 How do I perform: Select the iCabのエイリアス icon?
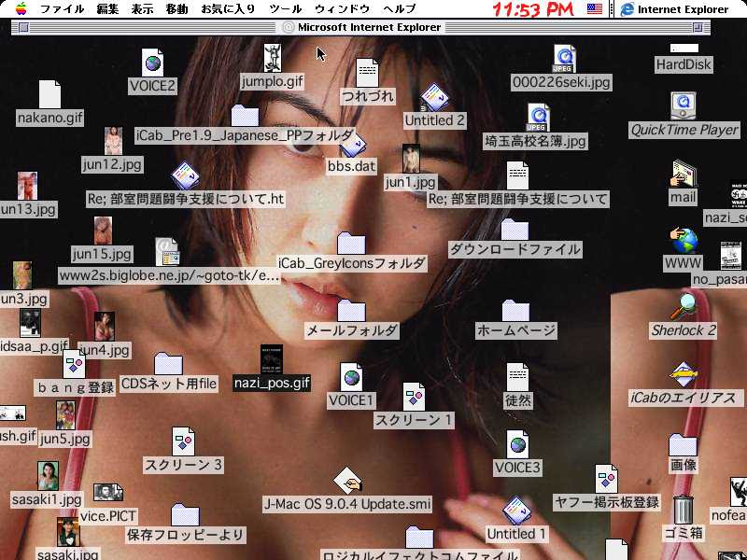[684, 373]
